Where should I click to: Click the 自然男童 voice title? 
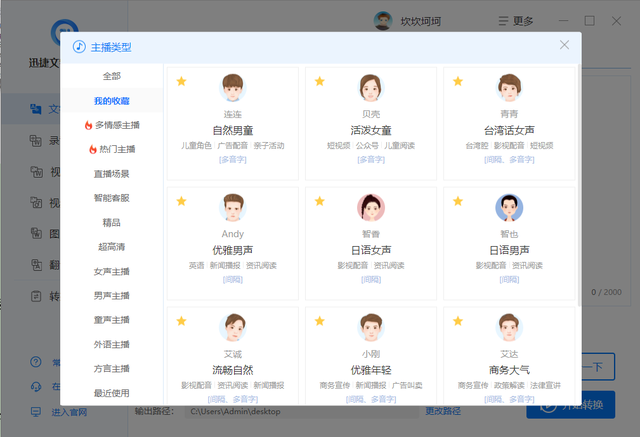(233, 131)
